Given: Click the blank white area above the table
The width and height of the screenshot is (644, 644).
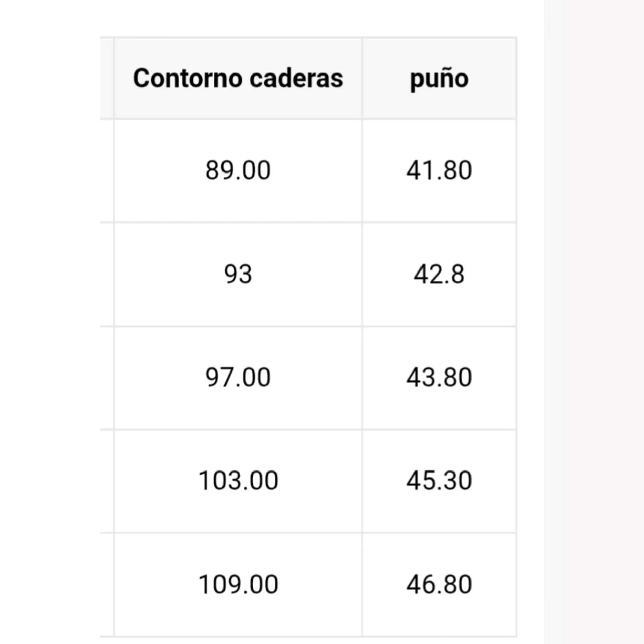Looking at the screenshot, I should click(302, 17).
